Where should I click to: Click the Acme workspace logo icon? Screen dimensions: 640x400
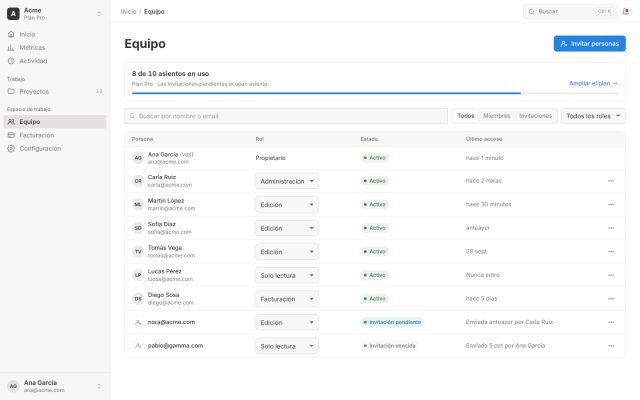(x=13, y=14)
